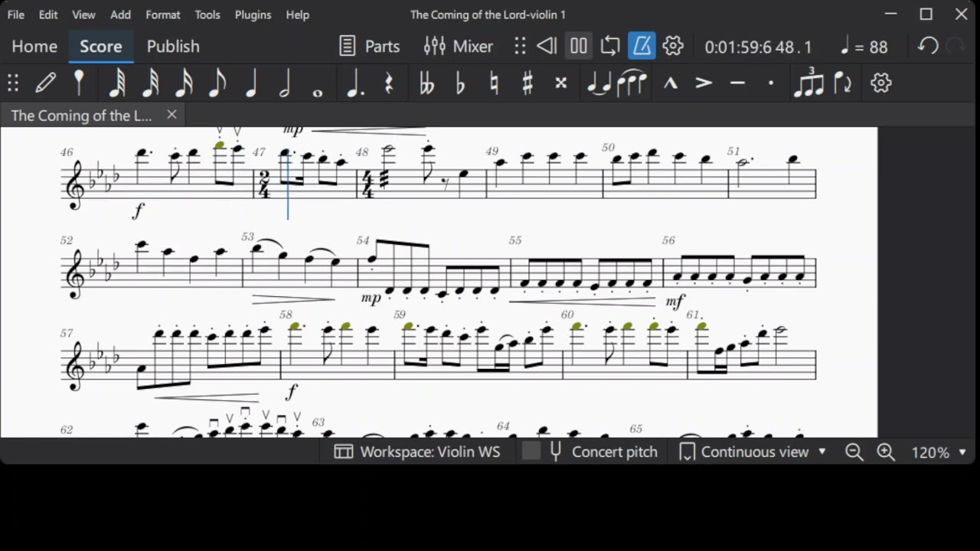Pause the score playback

click(579, 46)
